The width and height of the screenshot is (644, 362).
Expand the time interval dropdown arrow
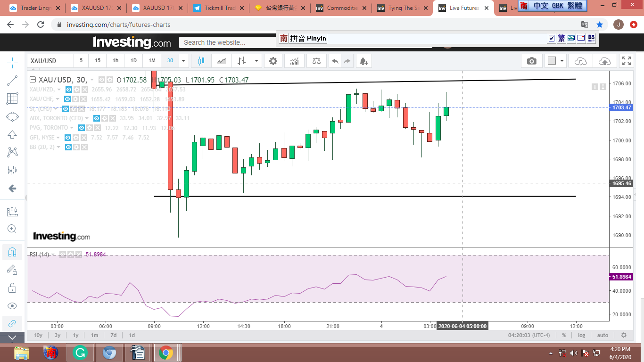coord(183,61)
